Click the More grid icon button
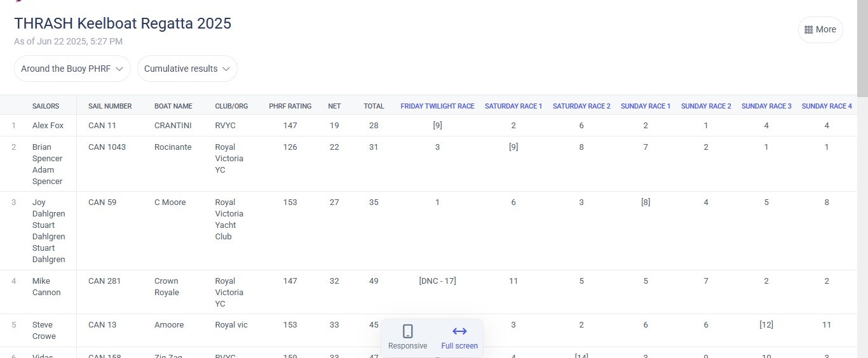Screen dimensions: 868x358 (x=820, y=30)
